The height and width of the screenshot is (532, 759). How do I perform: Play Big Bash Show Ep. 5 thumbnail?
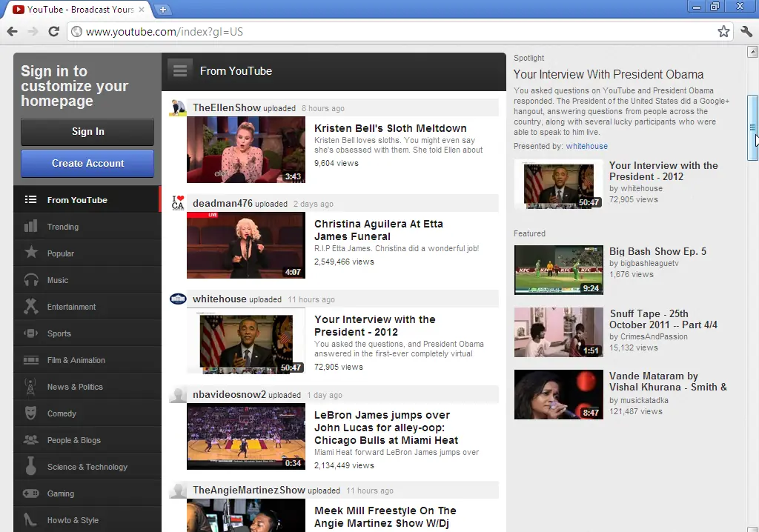559,270
